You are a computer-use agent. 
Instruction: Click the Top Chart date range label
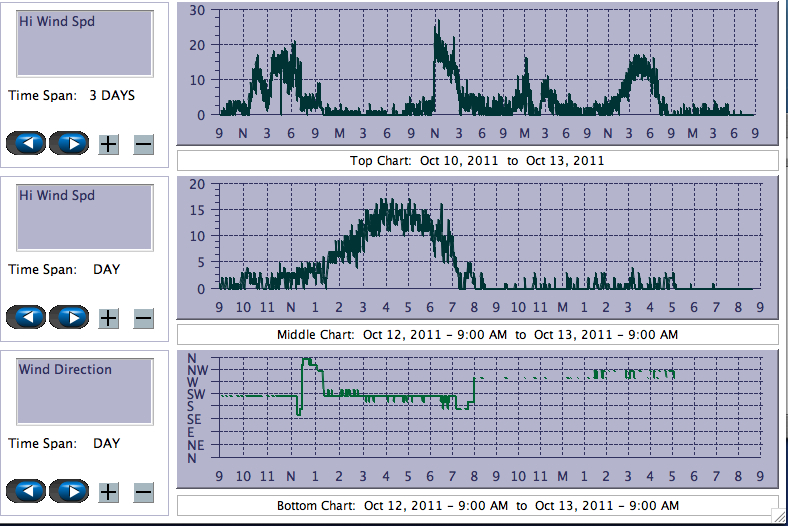pyautogui.click(x=477, y=160)
